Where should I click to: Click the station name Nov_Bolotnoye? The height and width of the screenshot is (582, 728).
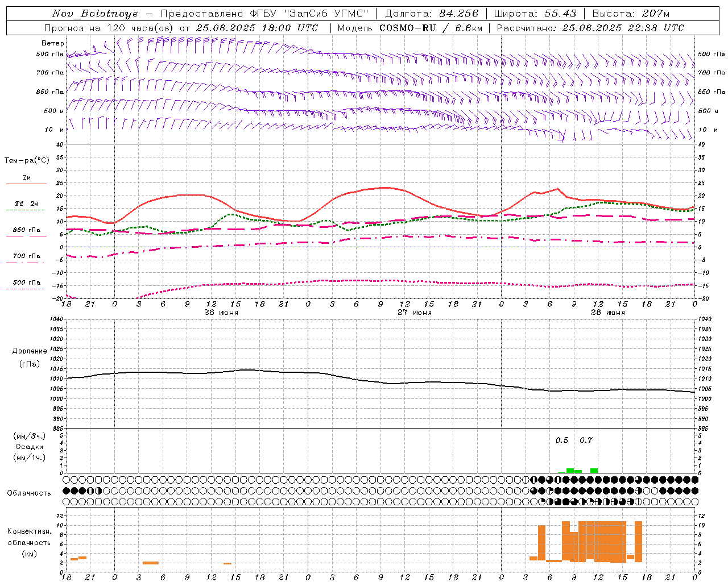(95, 14)
